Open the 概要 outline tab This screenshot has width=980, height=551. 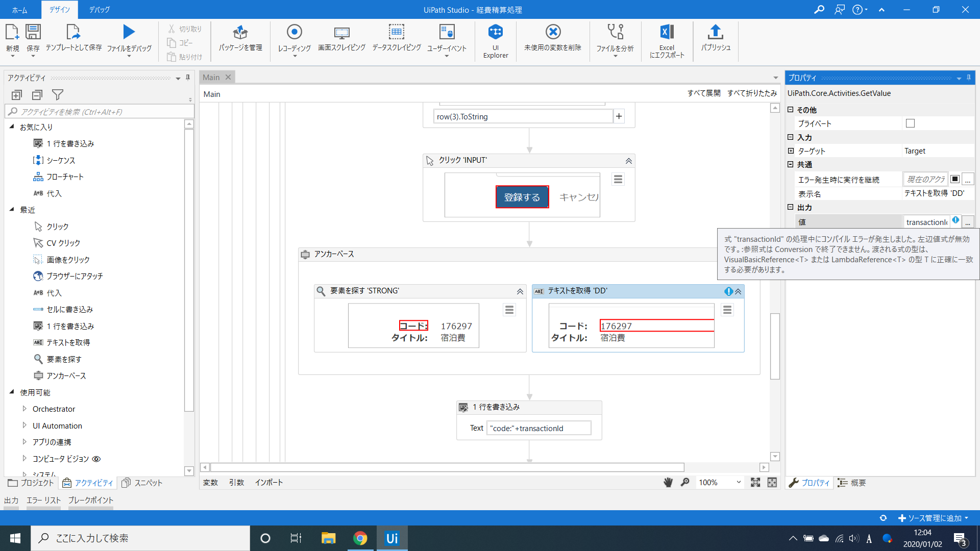point(852,483)
